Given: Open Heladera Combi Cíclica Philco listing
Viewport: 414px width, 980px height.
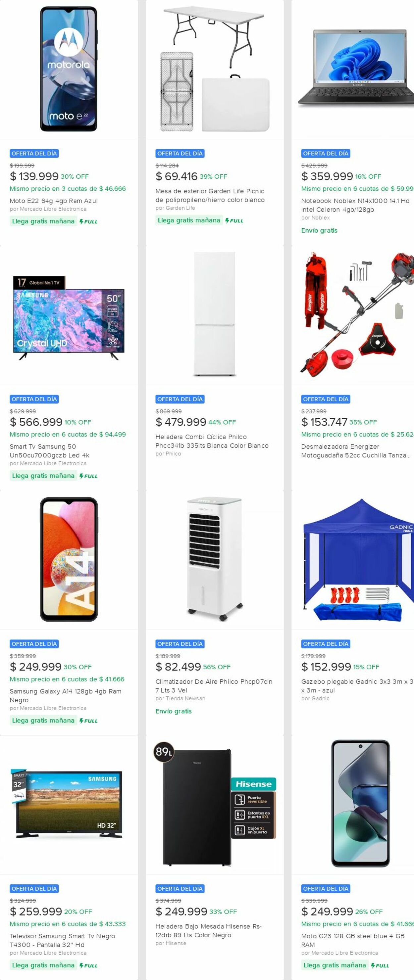Looking at the screenshot, I should (x=212, y=441).
